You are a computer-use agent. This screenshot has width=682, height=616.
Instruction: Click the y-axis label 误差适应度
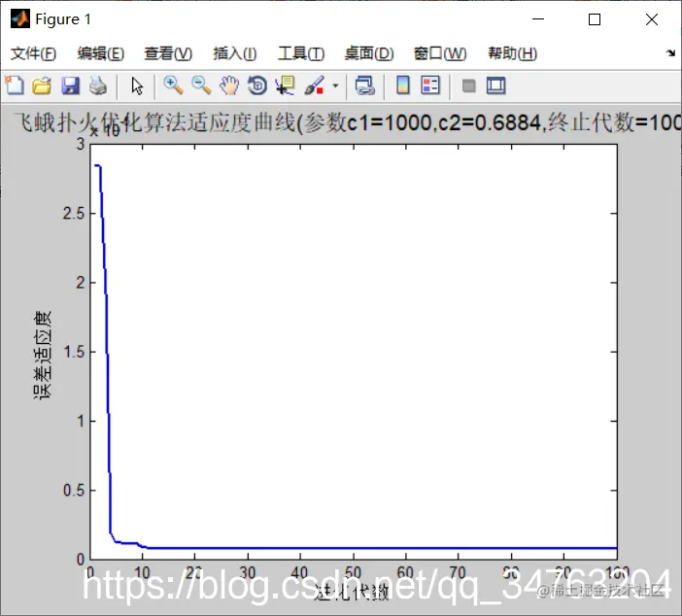coord(43,355)
